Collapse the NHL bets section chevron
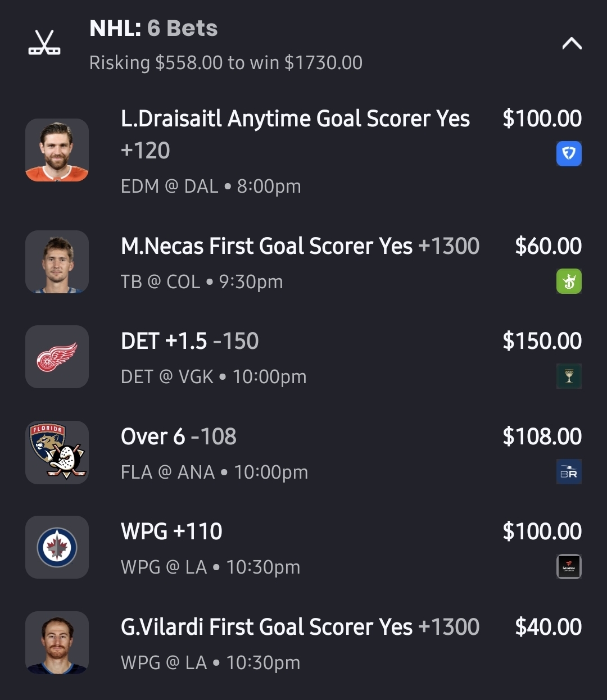Viewport: 607px width, 700px height. pyautogui.click(x=572, y=44)
